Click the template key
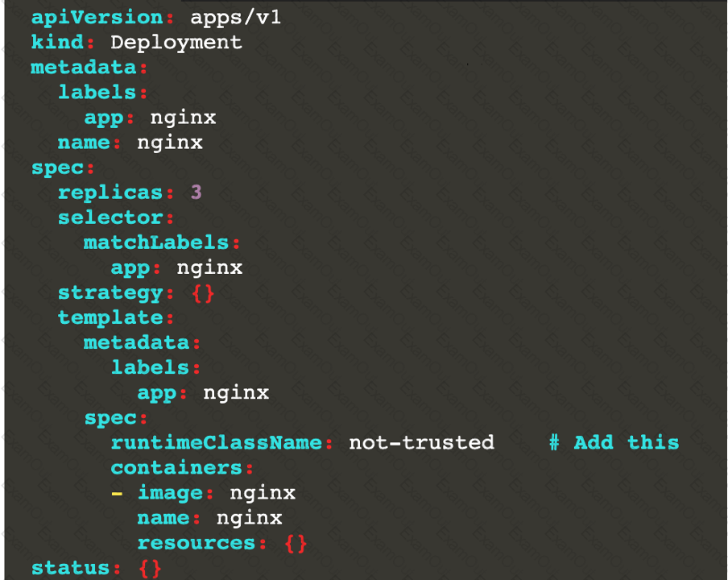The image size is (728, 580). [x=110, y=317]
